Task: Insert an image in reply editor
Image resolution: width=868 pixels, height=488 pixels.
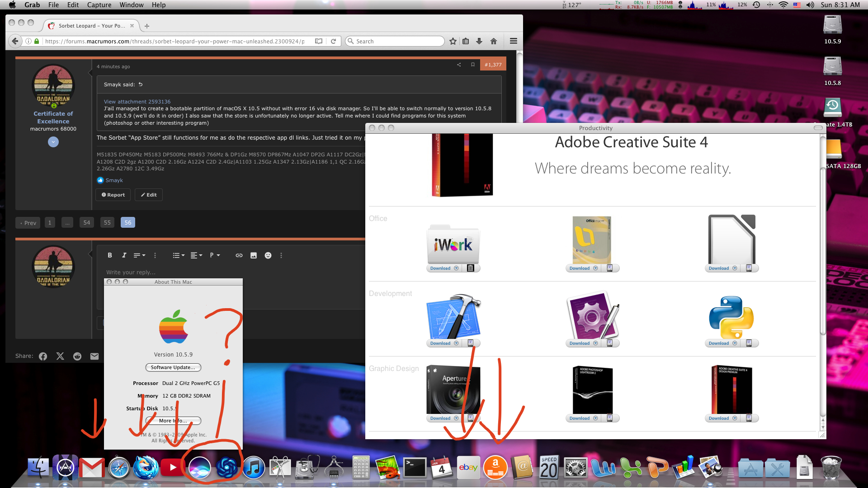Action: (254, 255)
